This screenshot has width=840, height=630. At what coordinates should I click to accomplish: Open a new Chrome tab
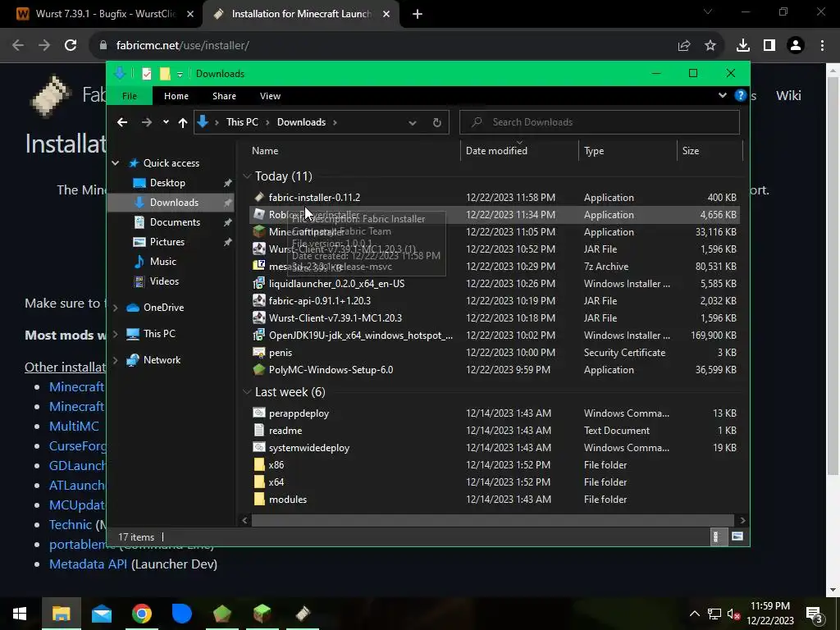[418, 15]
